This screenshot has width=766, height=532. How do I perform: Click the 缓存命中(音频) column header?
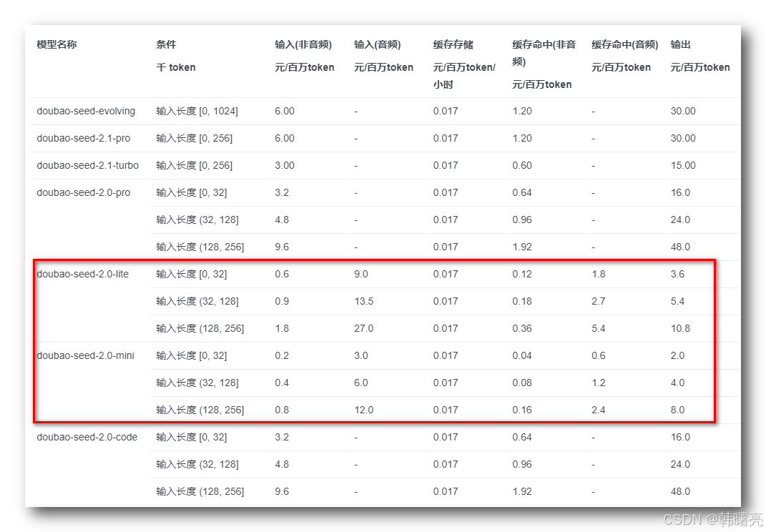(x=625, y=44)
